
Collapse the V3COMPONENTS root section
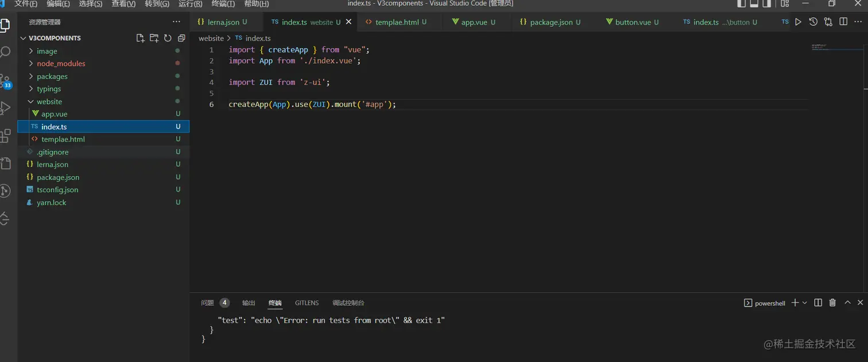[23, 38]
